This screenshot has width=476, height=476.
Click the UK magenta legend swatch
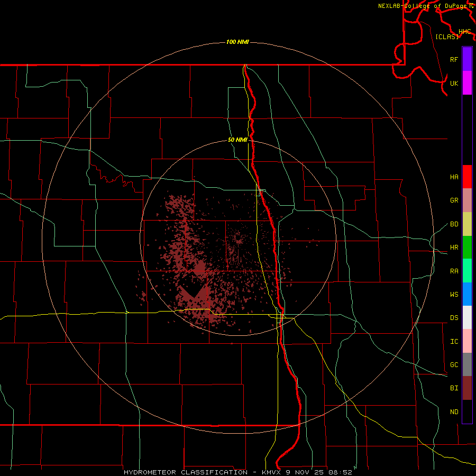(467, 83)
